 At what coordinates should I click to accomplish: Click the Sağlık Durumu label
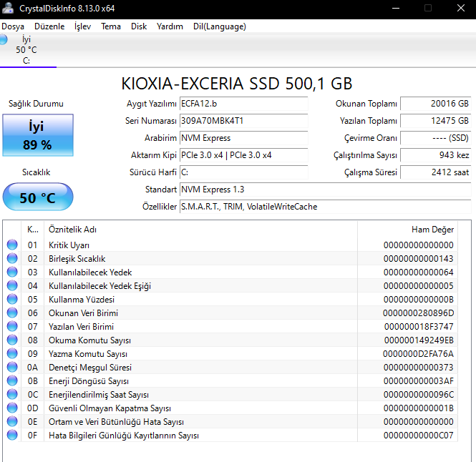tap(36, 104)
